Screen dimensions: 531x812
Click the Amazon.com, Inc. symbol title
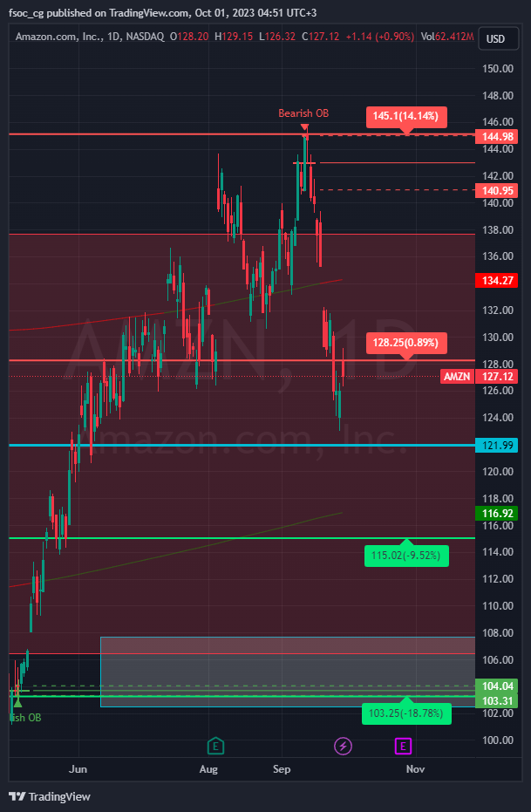click(x=59, y=37)
